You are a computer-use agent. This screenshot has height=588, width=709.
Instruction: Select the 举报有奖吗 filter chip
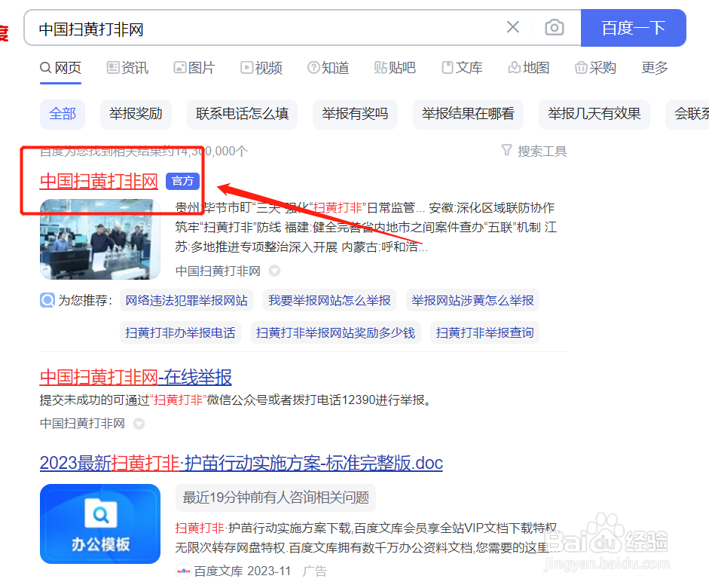coord(355,114)
